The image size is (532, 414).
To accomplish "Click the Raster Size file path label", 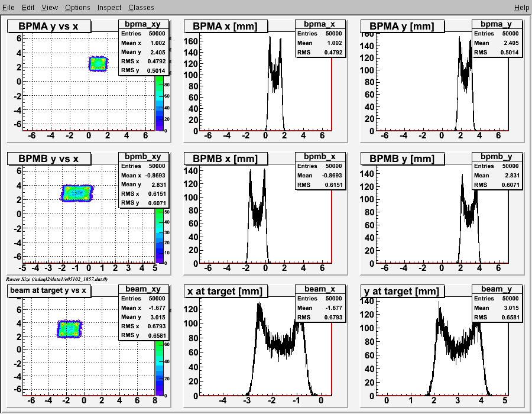I will [57, 279].
